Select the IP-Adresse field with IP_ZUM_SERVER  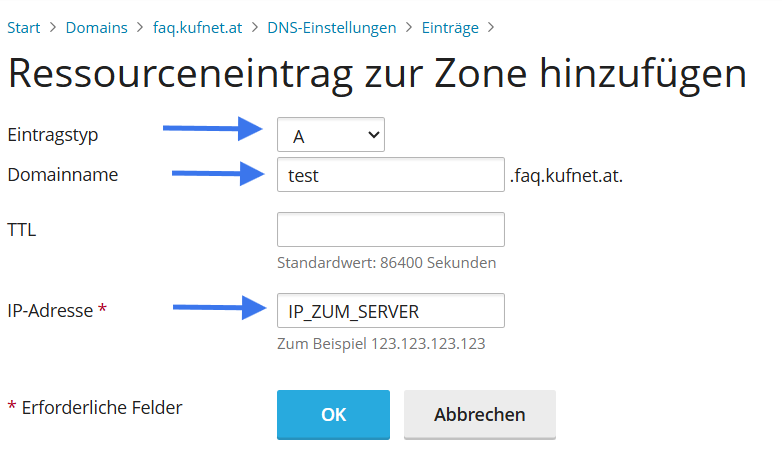coord(390,311)
